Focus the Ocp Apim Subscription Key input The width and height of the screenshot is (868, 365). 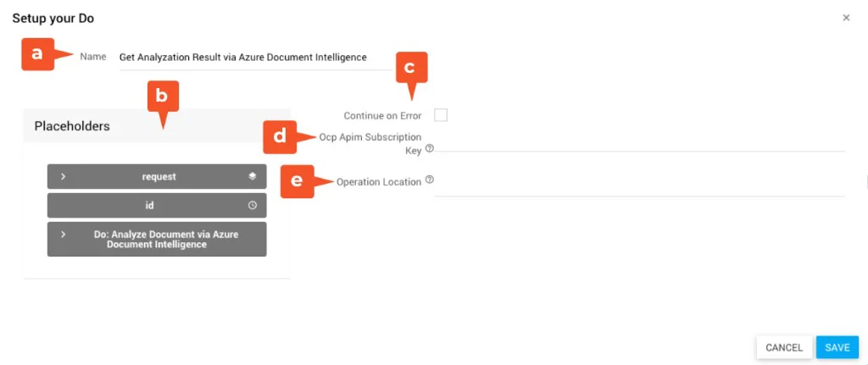[x=639, y=142]
